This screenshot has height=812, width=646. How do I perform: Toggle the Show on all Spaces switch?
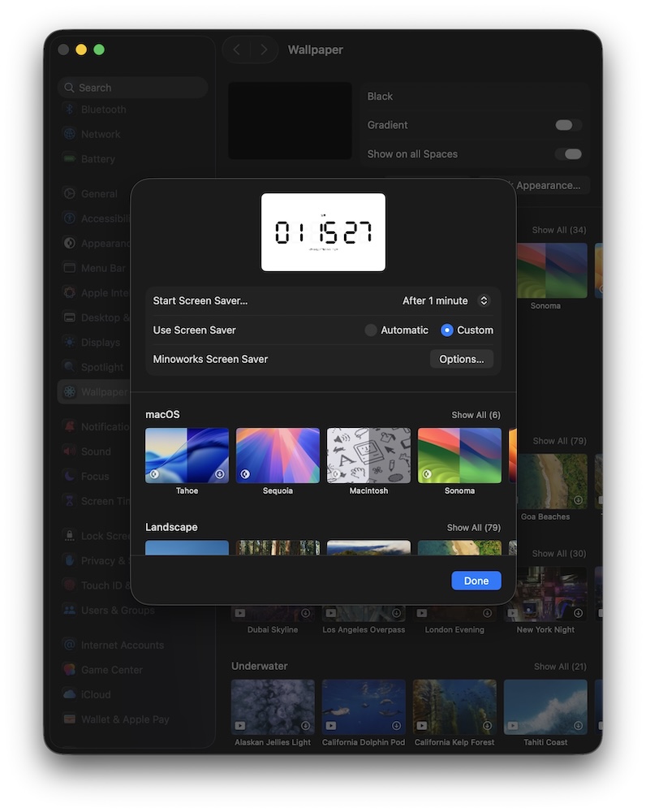tap(568, 154)
